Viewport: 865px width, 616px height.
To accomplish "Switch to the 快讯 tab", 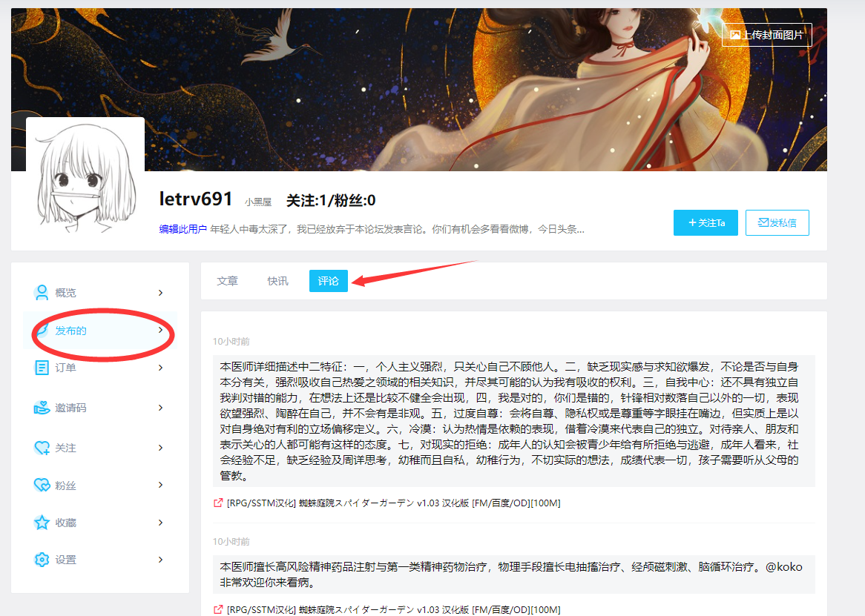I will pos(277,281).
